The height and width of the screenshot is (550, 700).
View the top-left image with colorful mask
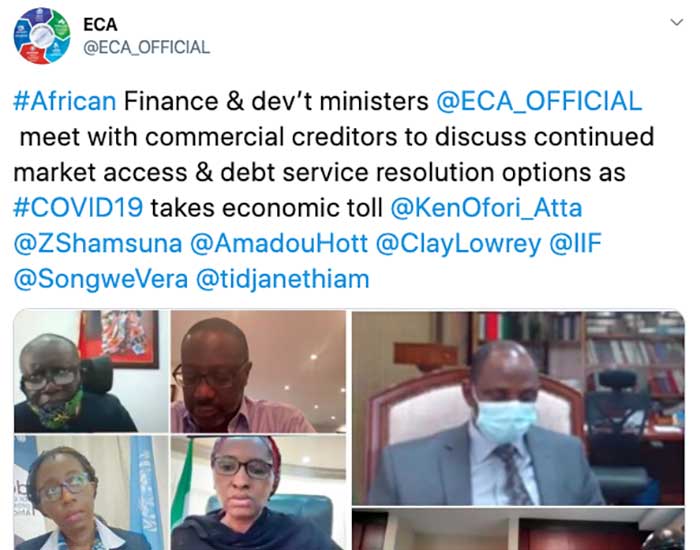click(91, 371)
